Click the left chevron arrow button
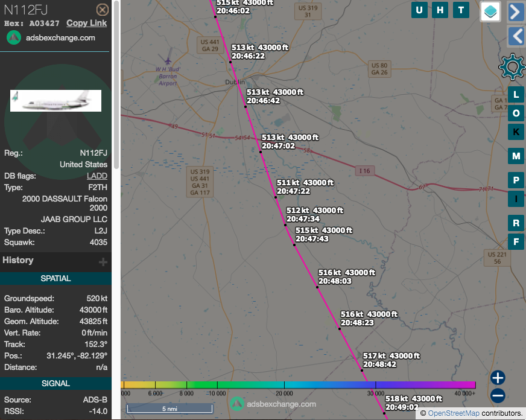This screenshot has height=420, width=526. tap(516, 36)
